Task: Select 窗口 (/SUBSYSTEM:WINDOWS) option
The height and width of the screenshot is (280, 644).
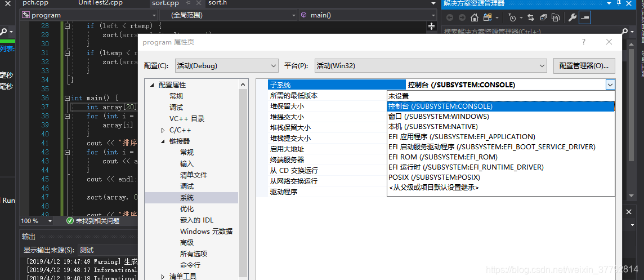Action: click(500, 117)
